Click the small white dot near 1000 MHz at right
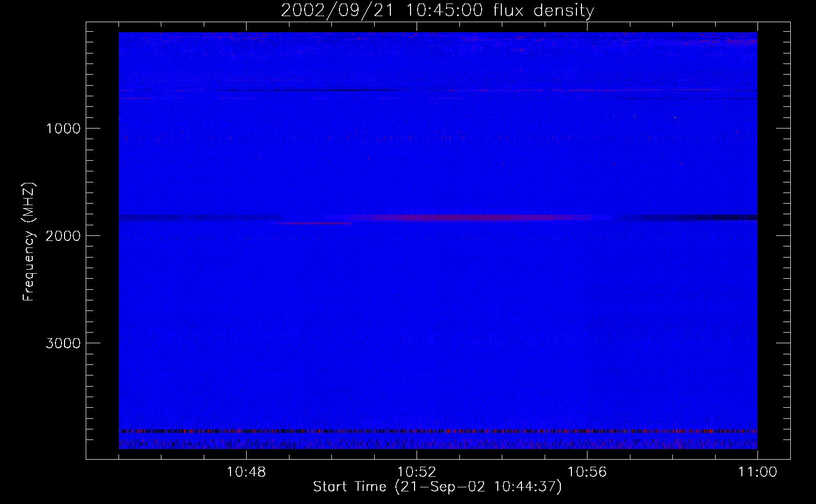The height and width of the screenshot is (504, 816). pyautogui.click(x=675, y=117)
